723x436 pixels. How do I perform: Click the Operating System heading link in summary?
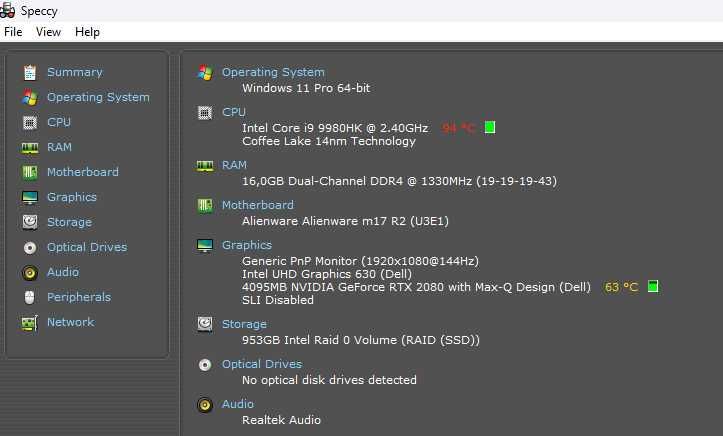pyautogui.click(x=273, y=72)
